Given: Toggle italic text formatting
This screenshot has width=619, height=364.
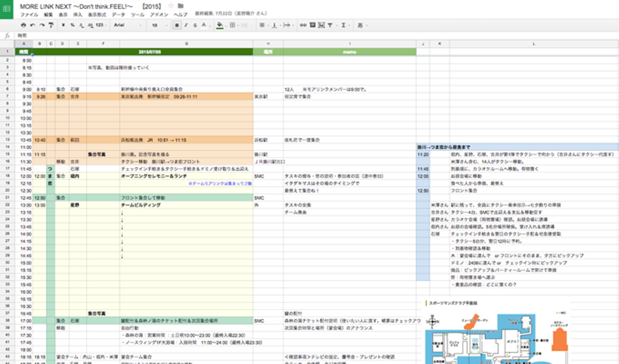Looking at the screenshot, I should point(186,25).
